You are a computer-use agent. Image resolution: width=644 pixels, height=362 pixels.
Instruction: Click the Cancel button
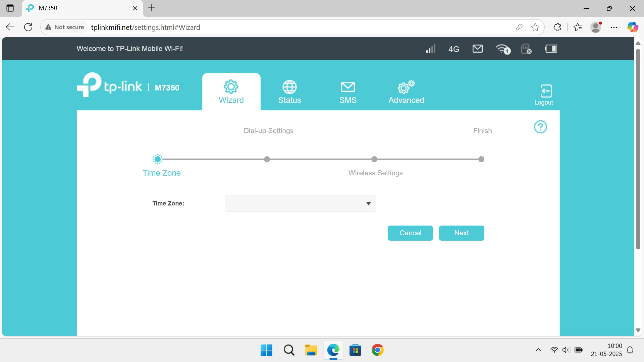(410, 233)
